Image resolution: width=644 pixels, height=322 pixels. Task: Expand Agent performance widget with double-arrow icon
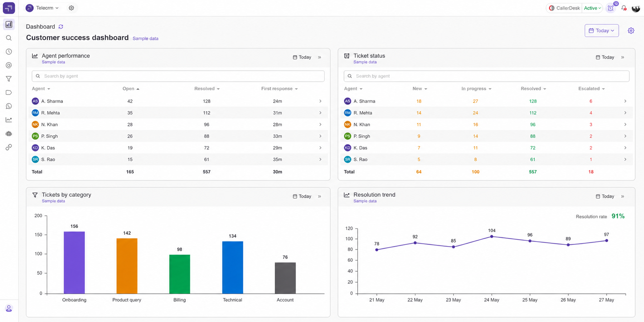coord(319,57)
